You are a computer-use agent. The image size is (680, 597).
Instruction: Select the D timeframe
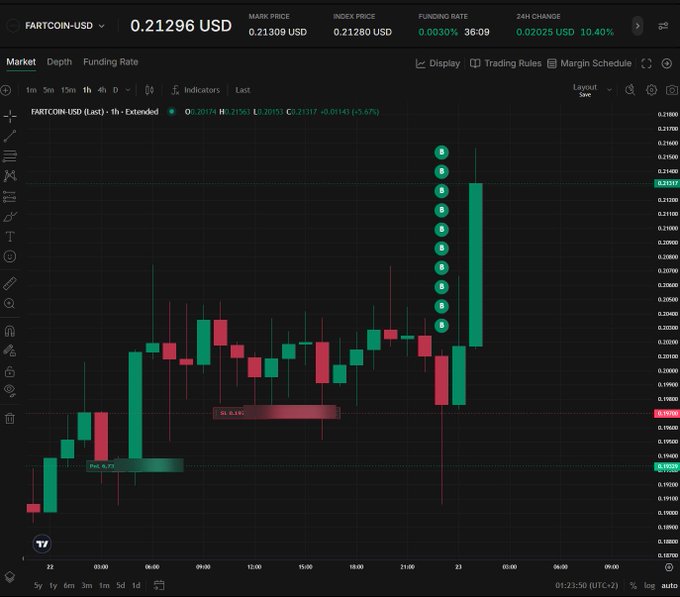pyautogui.click(x=115, y=90)
